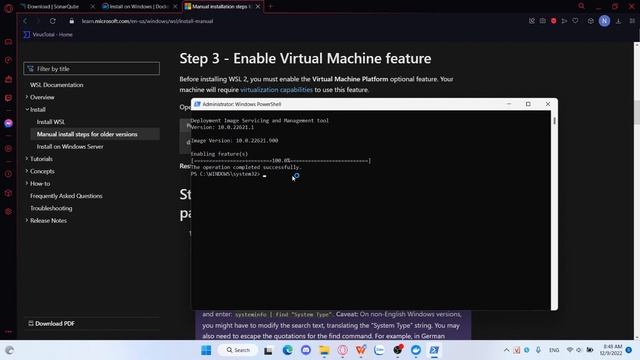The width and height of the screenshot is (640, 360).
Task: Follow the virtualization capabilities link
Action: click(276, 90)
